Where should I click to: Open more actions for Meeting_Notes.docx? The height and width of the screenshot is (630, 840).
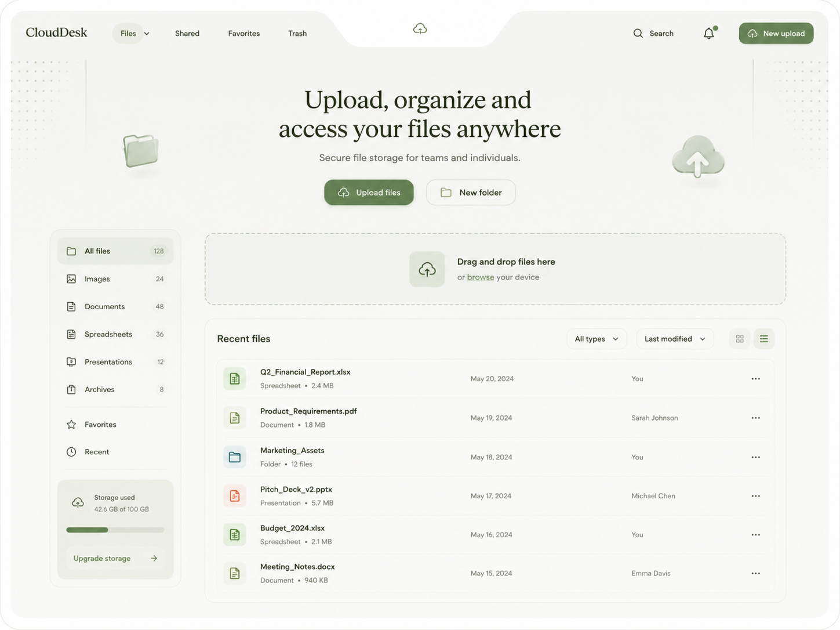[755, 573]
